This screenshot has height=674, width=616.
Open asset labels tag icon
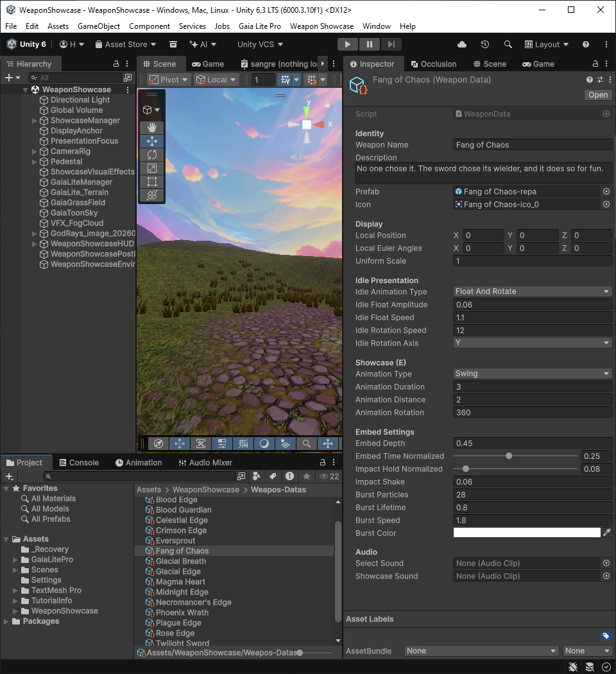point(606,635)
